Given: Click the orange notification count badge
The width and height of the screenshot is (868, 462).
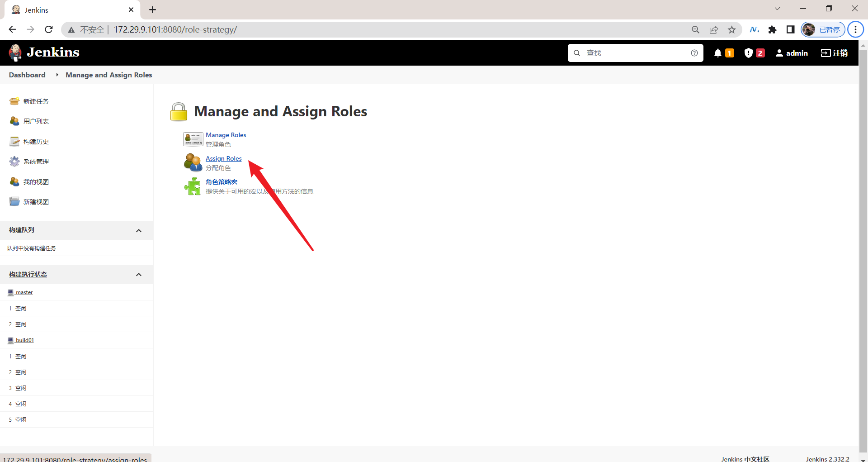Looking at the screenshot, I should pyautogui.click(x=729, y=53).
